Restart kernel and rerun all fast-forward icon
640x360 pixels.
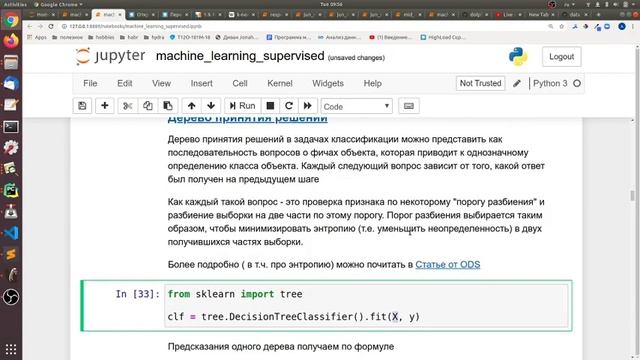pyautogui.click(x=308, y=106)
